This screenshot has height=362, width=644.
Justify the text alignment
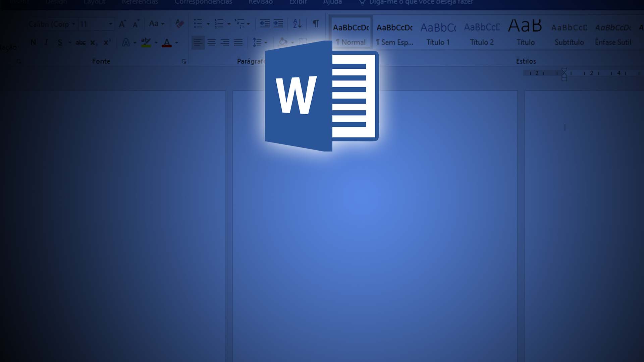point(238,43)
